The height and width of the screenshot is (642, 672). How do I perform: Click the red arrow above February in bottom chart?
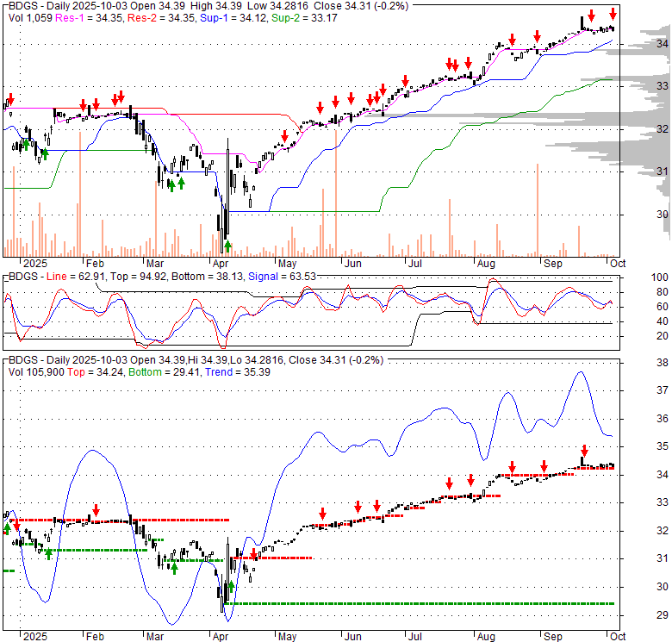96,509
